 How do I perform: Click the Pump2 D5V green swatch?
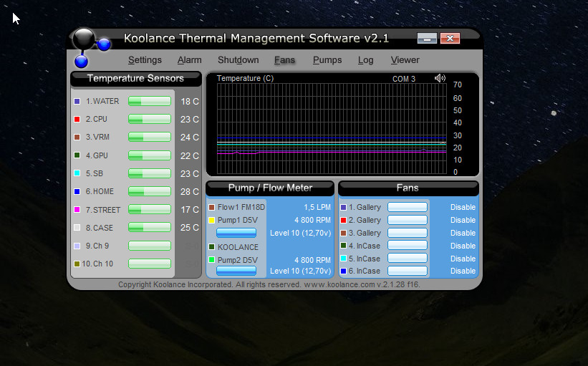pyautogui.click(x=211, y=259)
